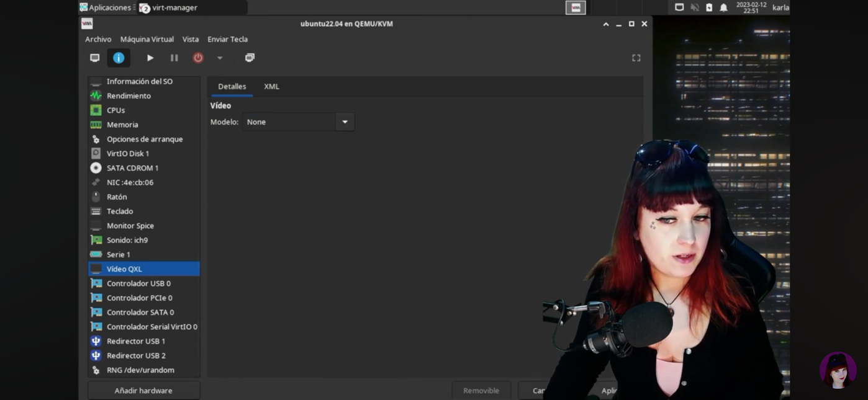Switch to the XML tab
Image resolution: width=868 pixels, height=400 pixels.
(271, 86)
